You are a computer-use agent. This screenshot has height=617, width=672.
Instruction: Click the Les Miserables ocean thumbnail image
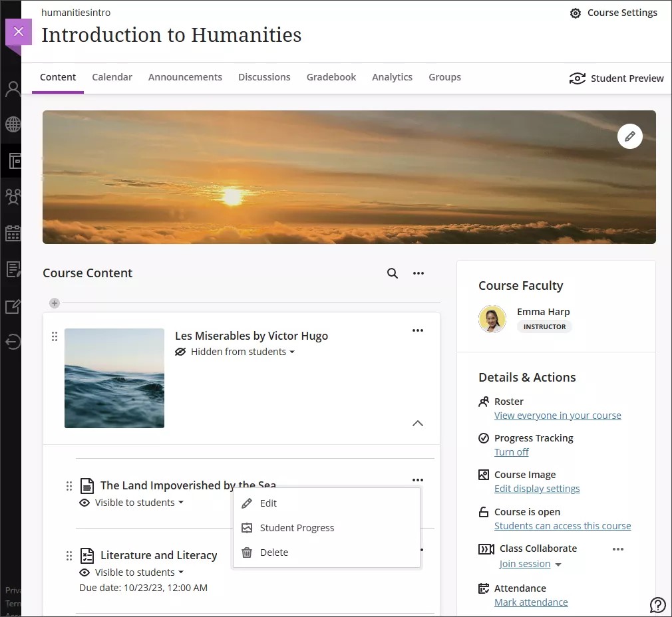click(114, 378)
